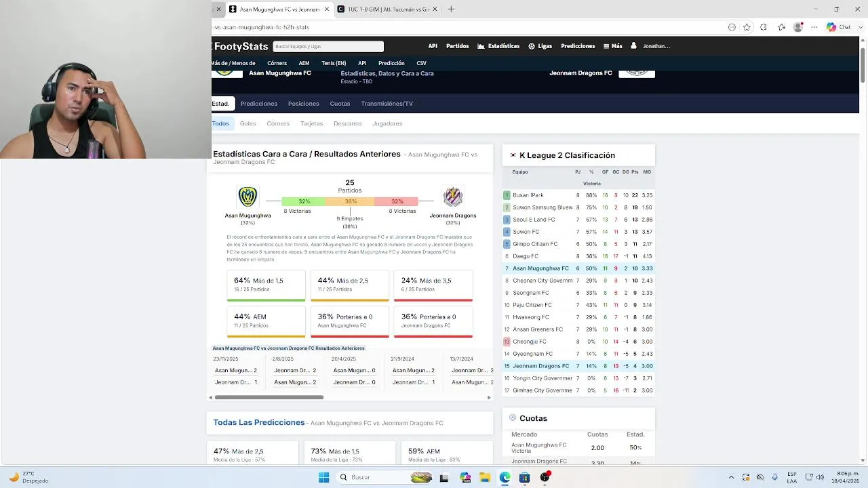Image resolution: width=868 pixels, height=488 pixels.
Task: Close the Asan Mugunghwa FC tab
Action: point(327,9)
